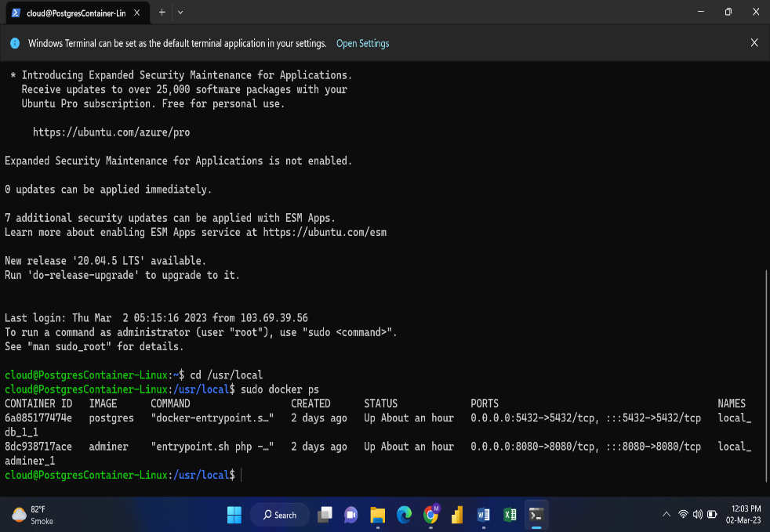The height and width of the screenshot is (532, 770).
Task: Open Power BI from the taskbar
Action: point(457,515)
